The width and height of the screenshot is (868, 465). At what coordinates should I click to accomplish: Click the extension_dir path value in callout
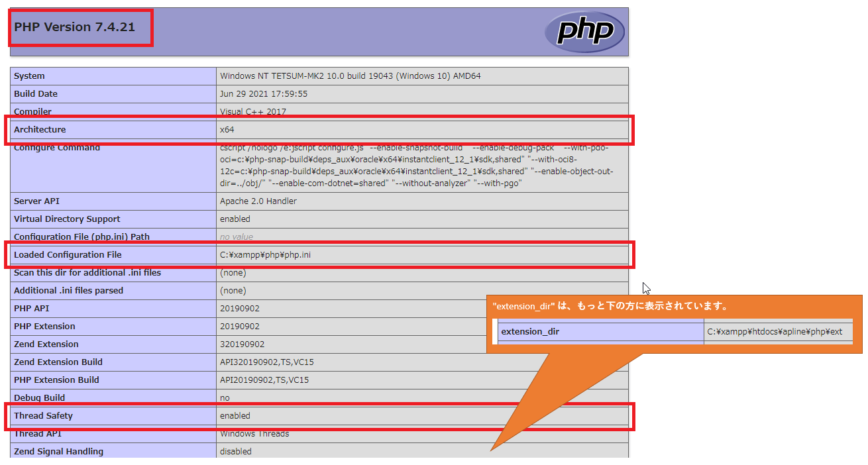(x=775, y=331)
